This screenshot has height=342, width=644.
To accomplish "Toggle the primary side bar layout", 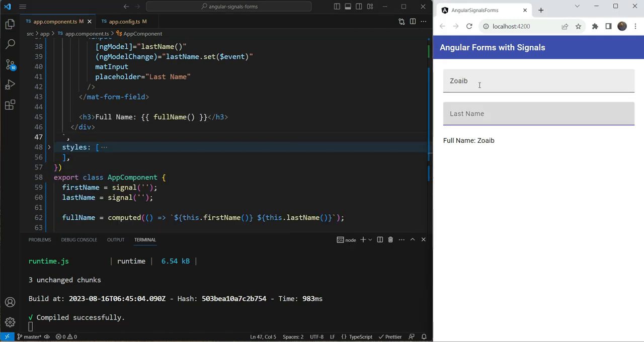I will [x=337, y=7].
